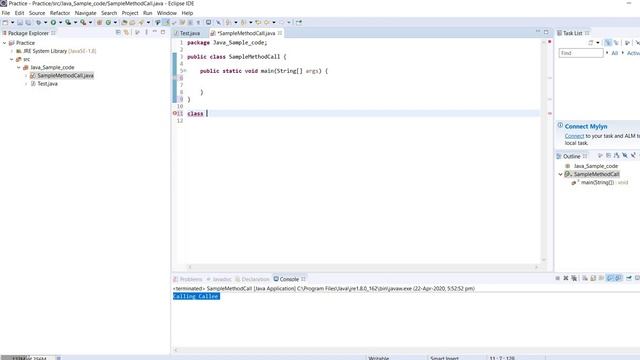Minimize the Package Explorer view
This screenshot has width=640, height=360.
point(155,32)
